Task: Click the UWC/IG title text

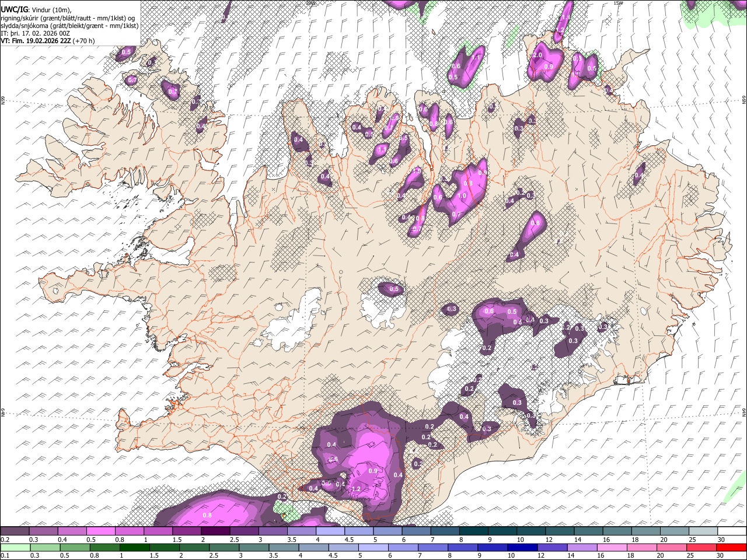Action: click(14, 9)
